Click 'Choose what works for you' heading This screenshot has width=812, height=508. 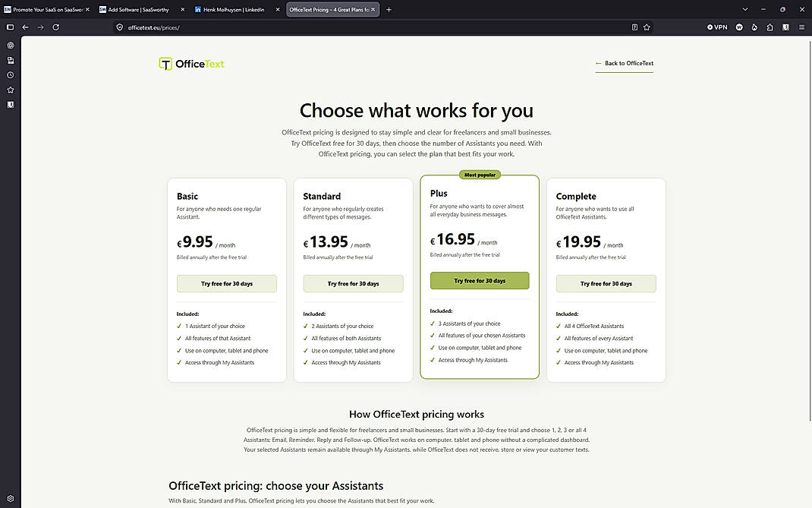click(x=417, y=111)
